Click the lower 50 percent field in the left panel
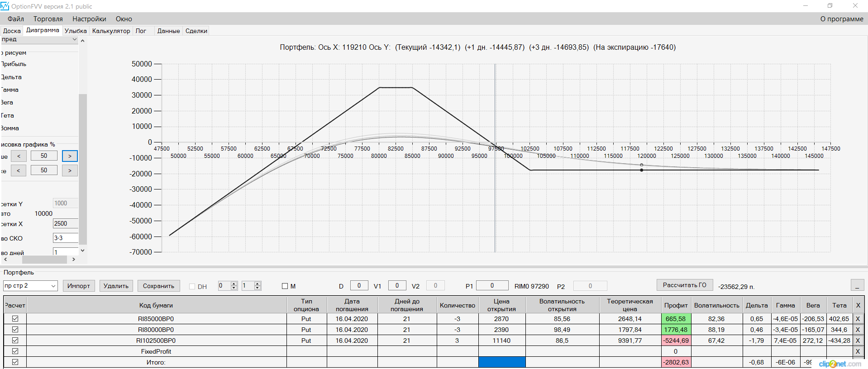 [44, 170]
